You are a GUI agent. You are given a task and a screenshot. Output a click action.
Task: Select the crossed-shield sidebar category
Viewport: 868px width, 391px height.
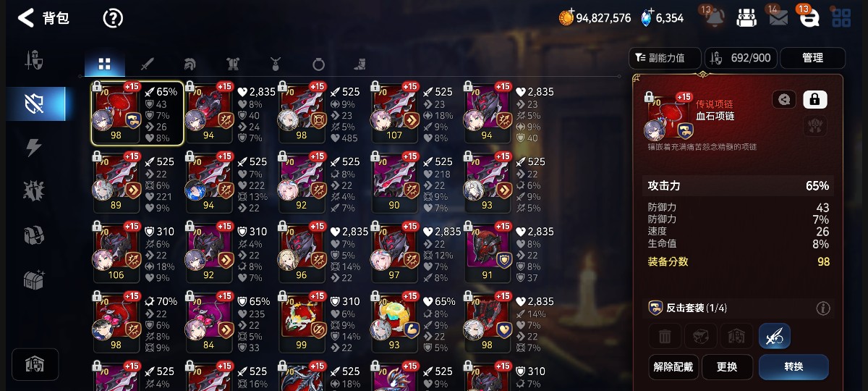tap(34, 104)
